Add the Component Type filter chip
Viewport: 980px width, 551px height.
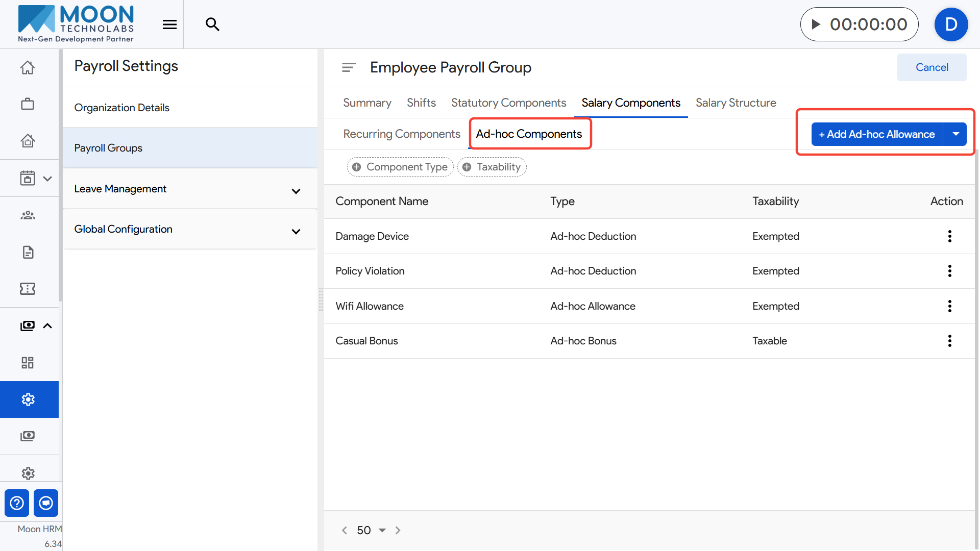(400, 167)
